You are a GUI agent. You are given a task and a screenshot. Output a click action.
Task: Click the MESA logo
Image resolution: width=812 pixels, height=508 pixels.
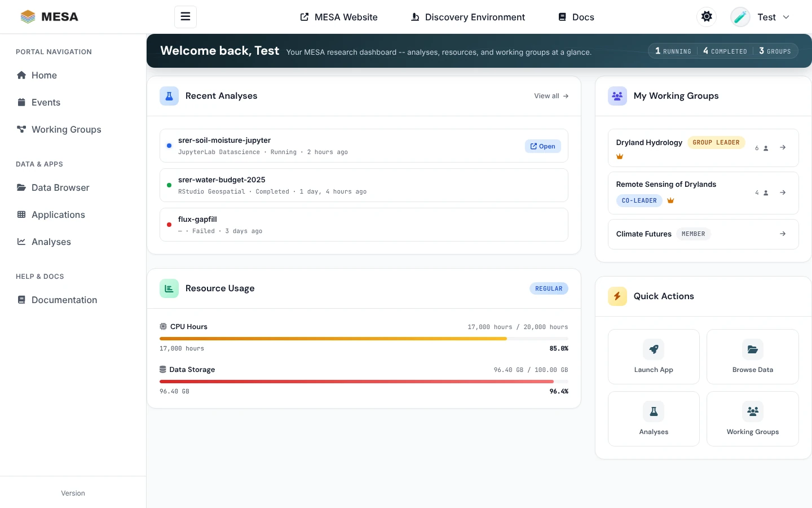49,17
